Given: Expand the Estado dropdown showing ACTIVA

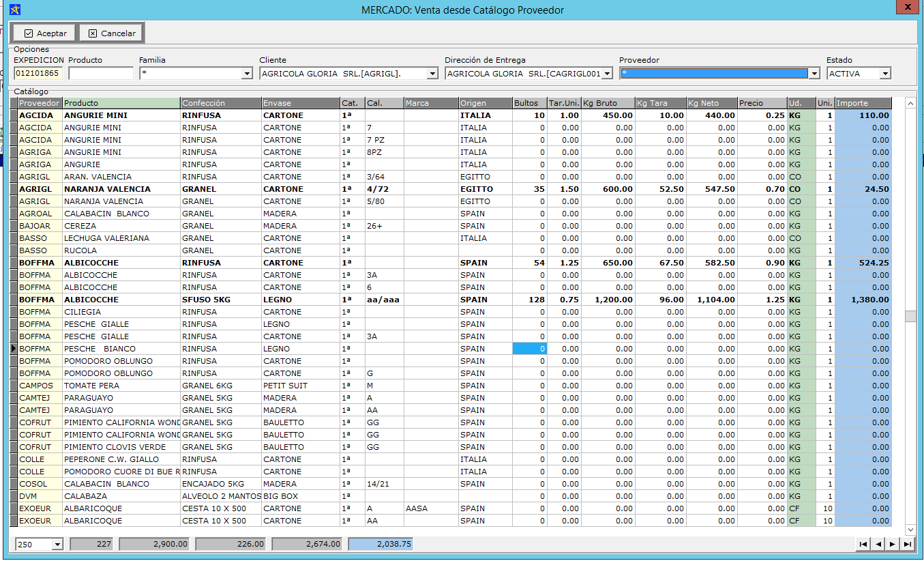Looking at the screenshot, I should click(x=885, y=74).
